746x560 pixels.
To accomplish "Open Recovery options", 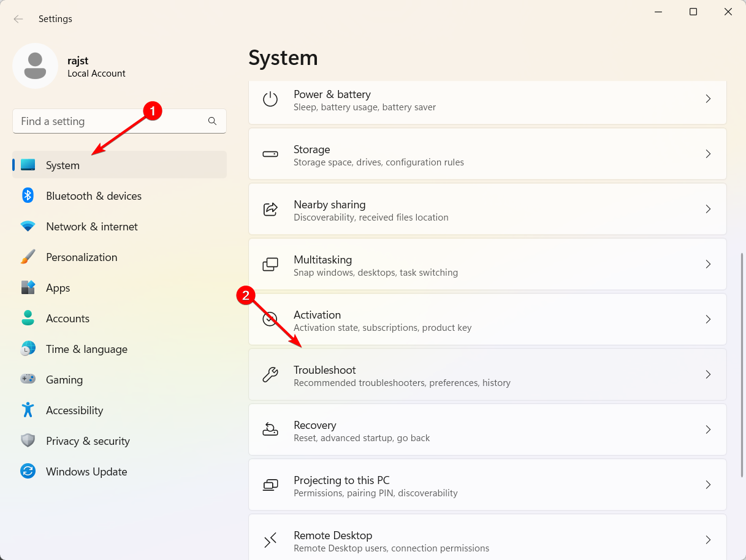I will pos(487,429).
